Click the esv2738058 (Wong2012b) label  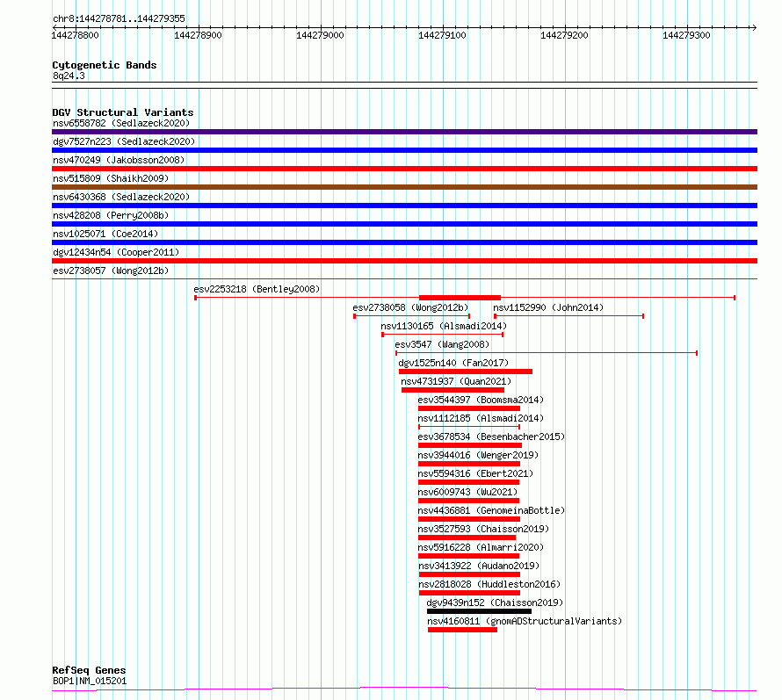tap(410, 307)
